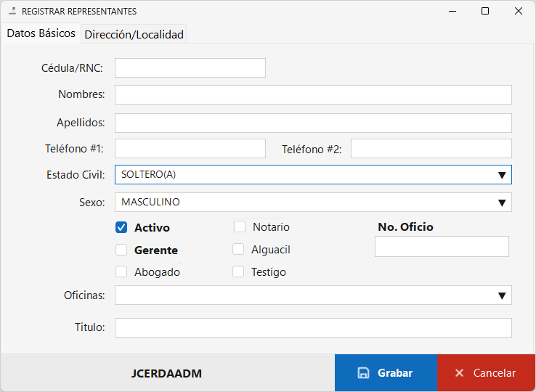Open the Dirección/Localidad tab

click(134, 34)
